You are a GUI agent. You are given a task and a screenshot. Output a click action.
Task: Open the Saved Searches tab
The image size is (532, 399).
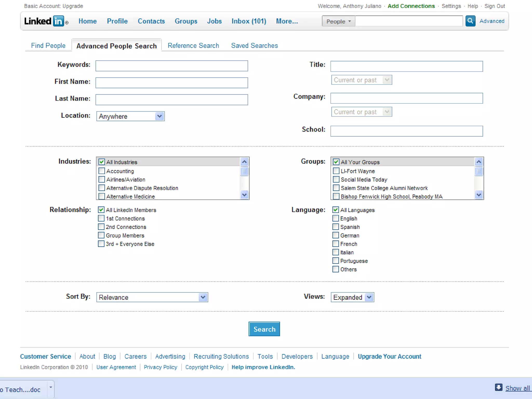[x=254, y=46]
